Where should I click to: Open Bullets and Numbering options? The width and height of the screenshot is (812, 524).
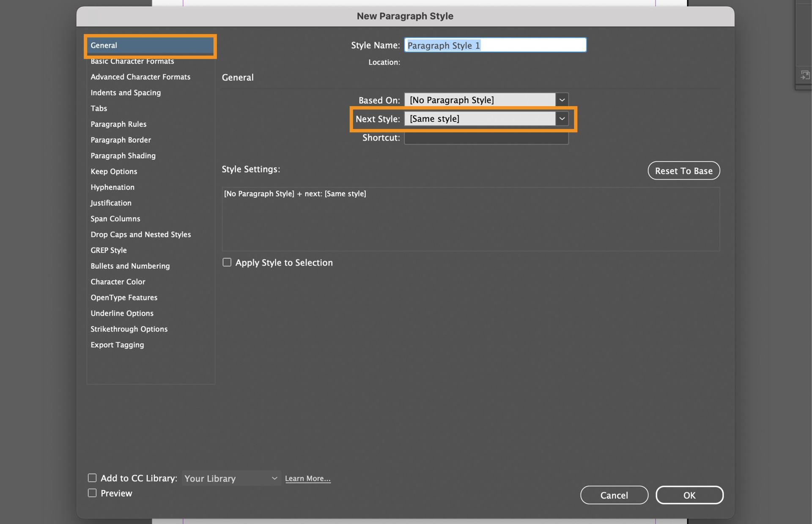point(130,266)
